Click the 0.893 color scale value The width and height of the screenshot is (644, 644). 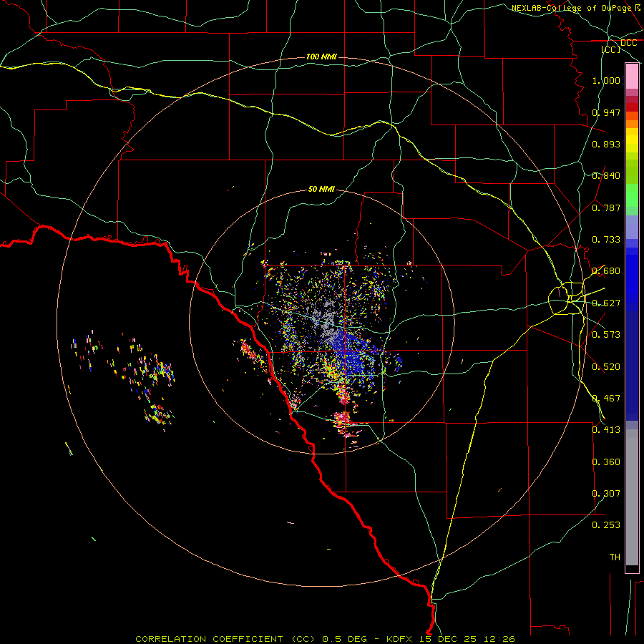pyautogui.click(x=606, y=144)
